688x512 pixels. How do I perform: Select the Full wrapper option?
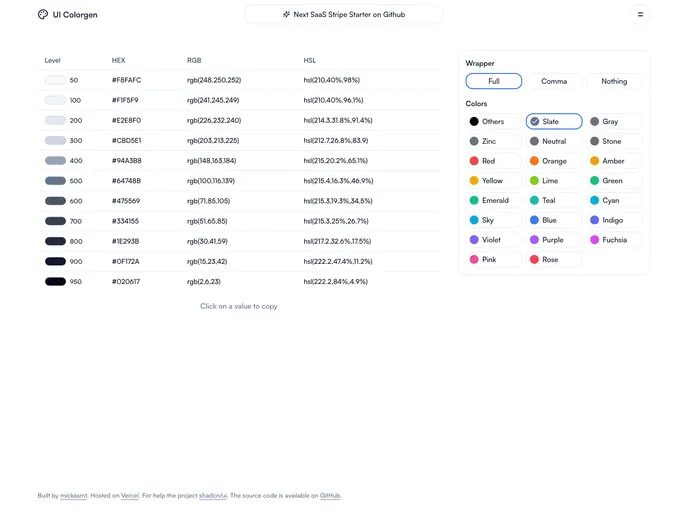click(x=494, y=81)
